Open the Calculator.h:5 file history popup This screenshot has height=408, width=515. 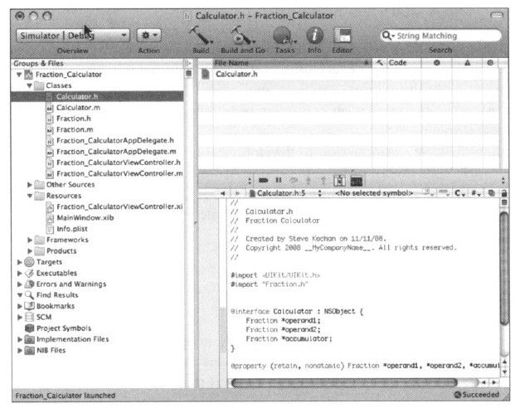pyautogui.click(x=285, y=193)
